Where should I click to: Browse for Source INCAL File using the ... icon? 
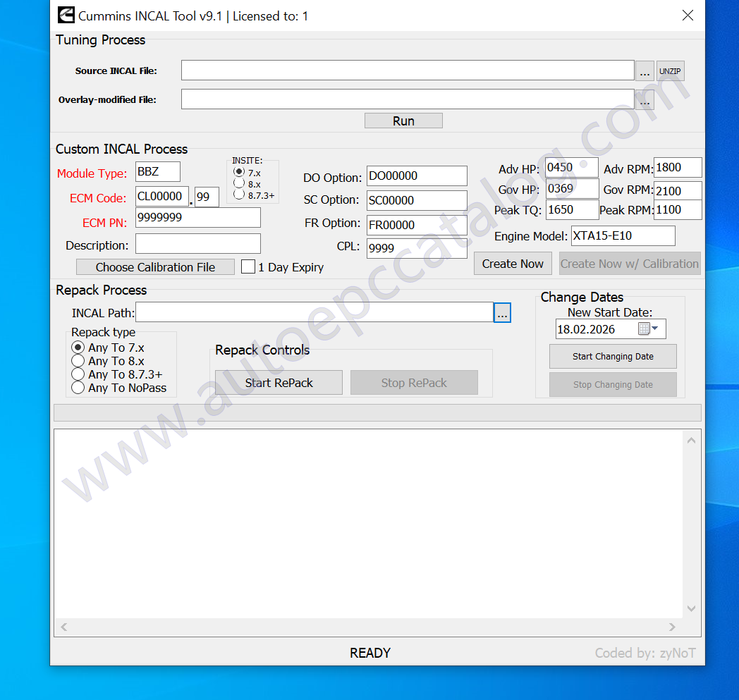click(x=645, y=70)
